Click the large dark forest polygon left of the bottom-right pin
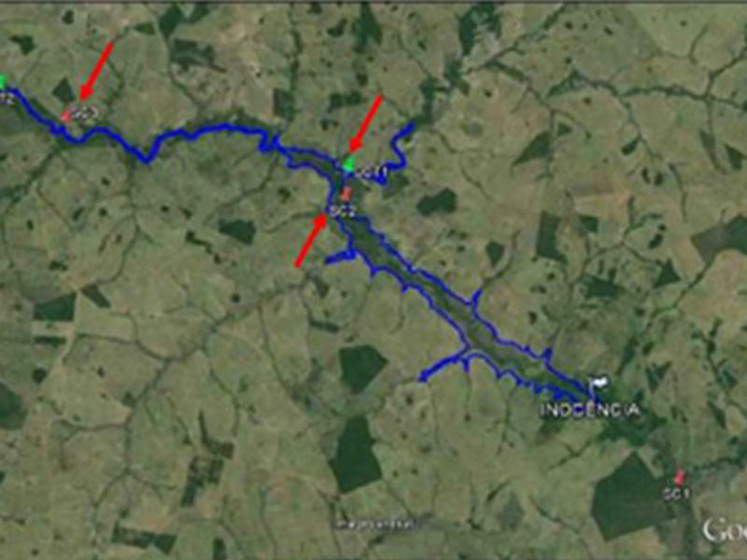The image size is (747, 560). pos(628,497)
